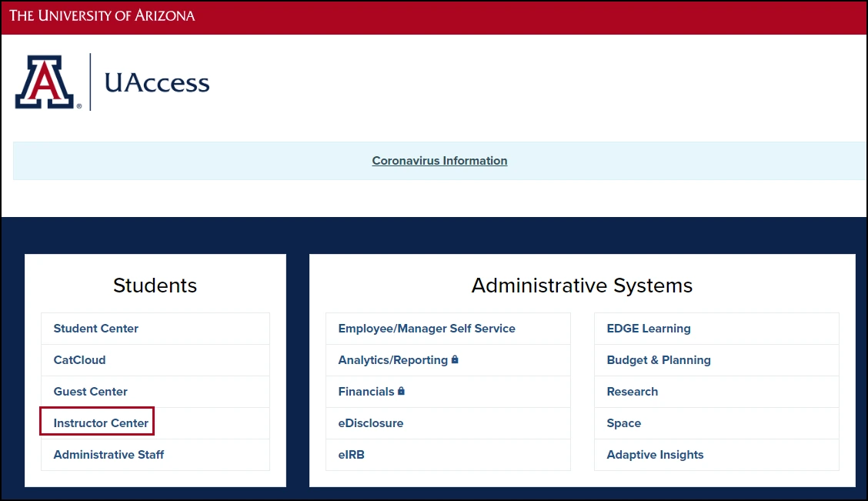Select the Space link
868x501 pixels.
(x=623, y=423)
